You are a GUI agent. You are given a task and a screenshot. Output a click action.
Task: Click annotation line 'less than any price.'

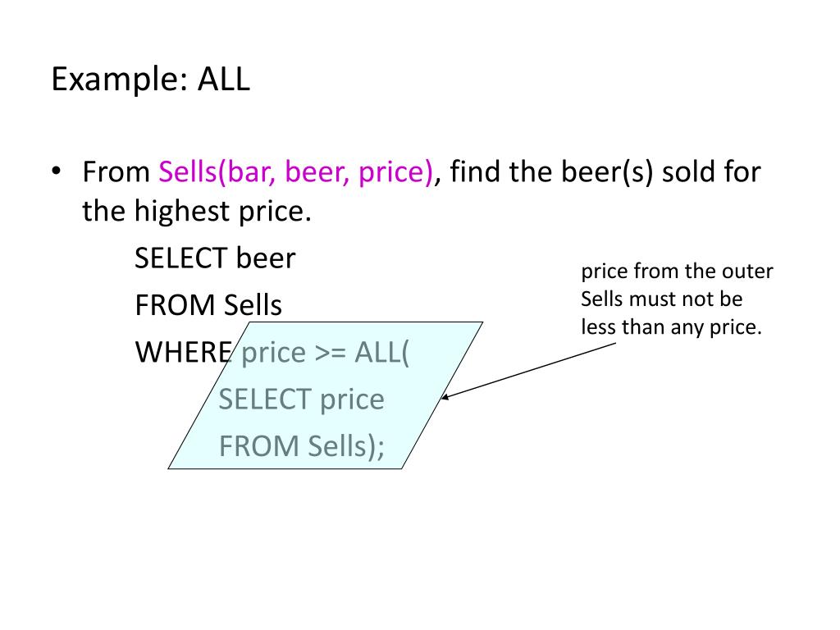click(671, 326)
